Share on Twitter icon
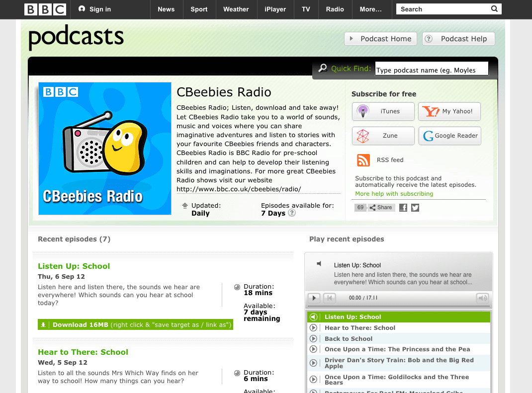The width and height of the screenshot is (532, 393). (x=415, y=208)
